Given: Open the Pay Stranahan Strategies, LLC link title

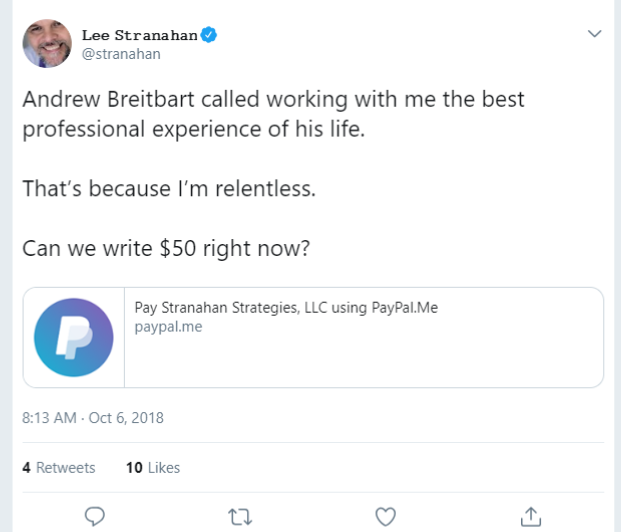Looking at the screenshot, I should coord(286,308).
